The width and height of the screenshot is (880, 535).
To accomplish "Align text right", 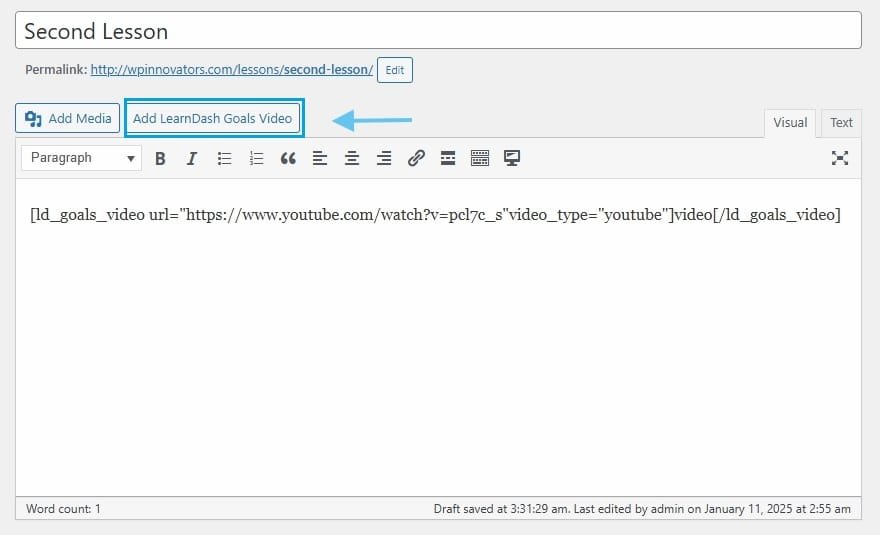I will click(x=384, y=158).
